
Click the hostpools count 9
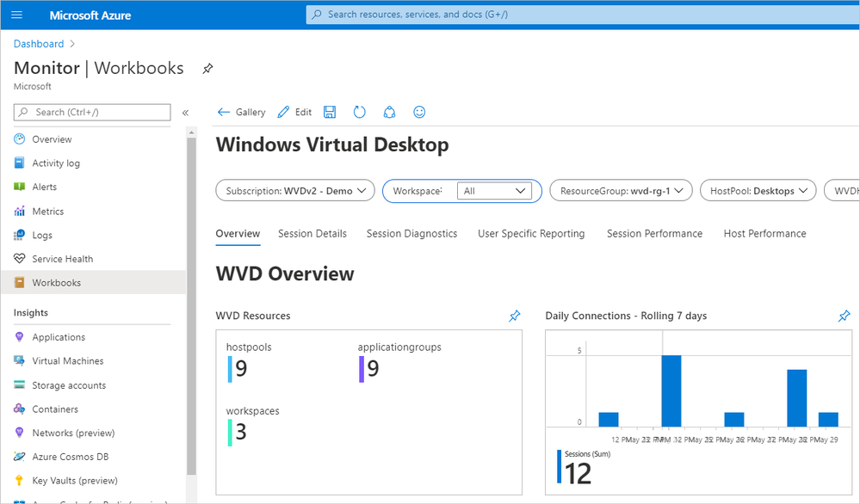(x=241, y=369)
